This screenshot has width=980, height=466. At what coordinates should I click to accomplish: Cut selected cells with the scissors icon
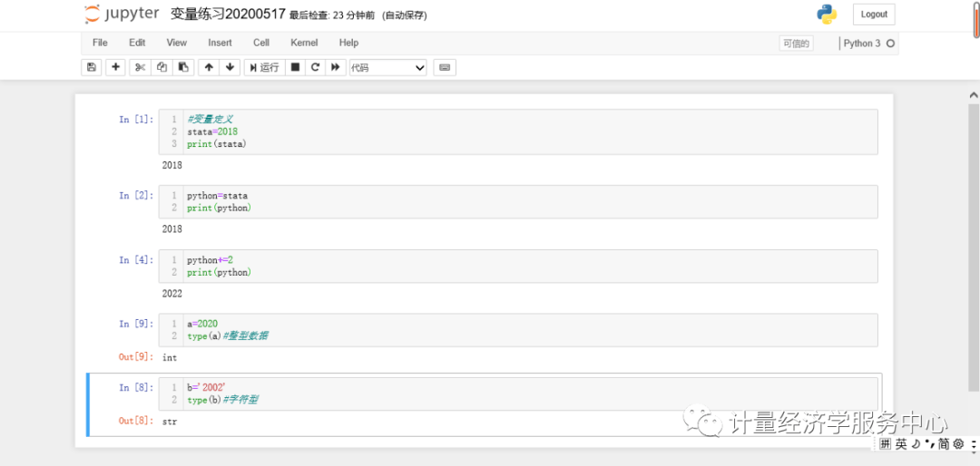click(x=140, y=67)
